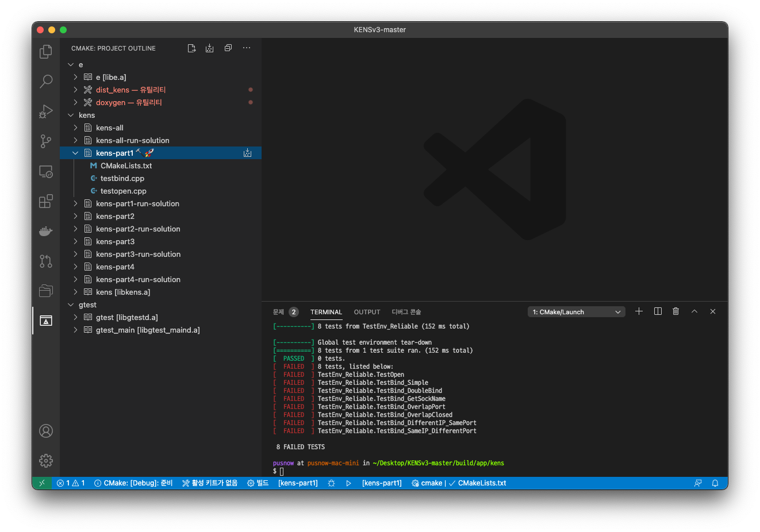Click launch target [kens-part1] after play icon
760x532 pixels.
[382, 483]
